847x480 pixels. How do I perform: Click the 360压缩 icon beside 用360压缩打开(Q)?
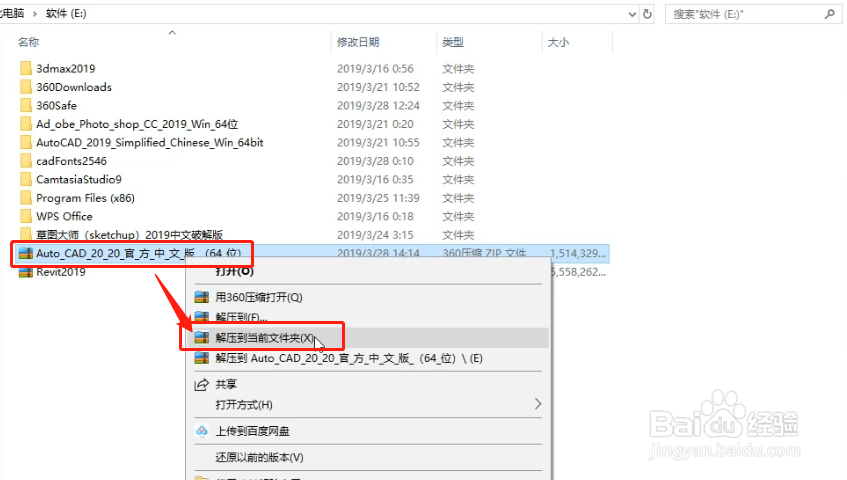(201, 297)
